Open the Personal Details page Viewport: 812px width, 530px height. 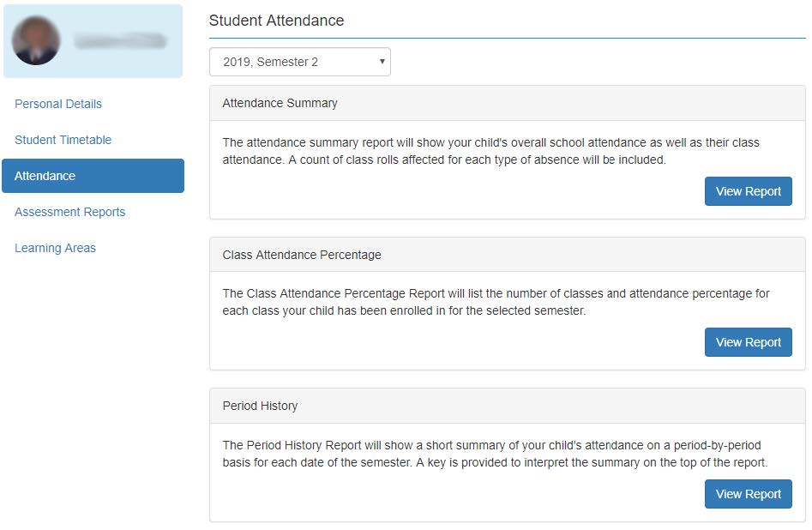(58, 104)
